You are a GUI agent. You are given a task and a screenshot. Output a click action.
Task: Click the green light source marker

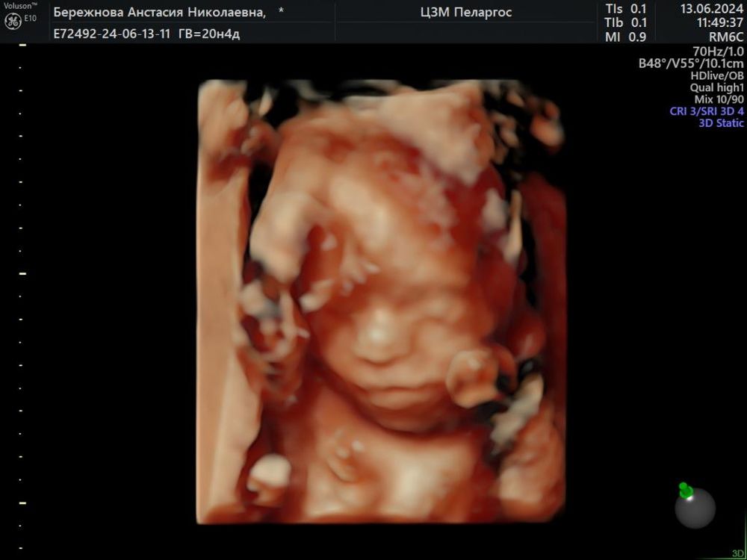pyautogui.click(x=685, y=490)
